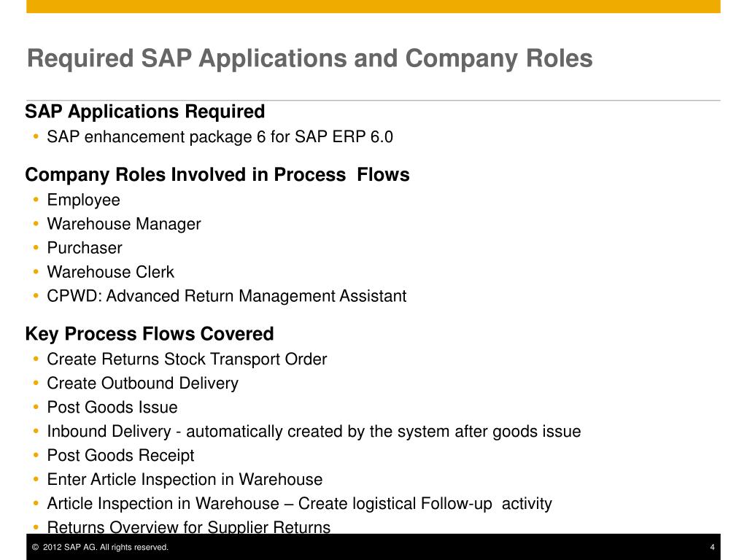Select 'Returns Overview for Supplier Returns'
The image size is (747, 560).
click(189, 526)
